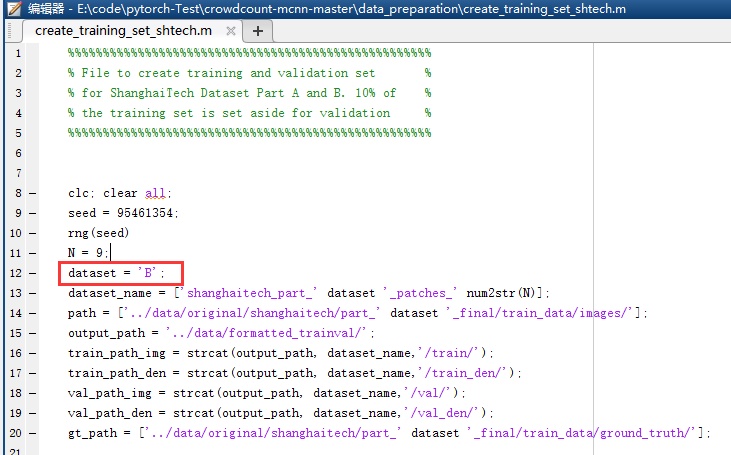
Task: Click line number 6 in gutter
Action: pyautogui.click(x=18, y=153)
